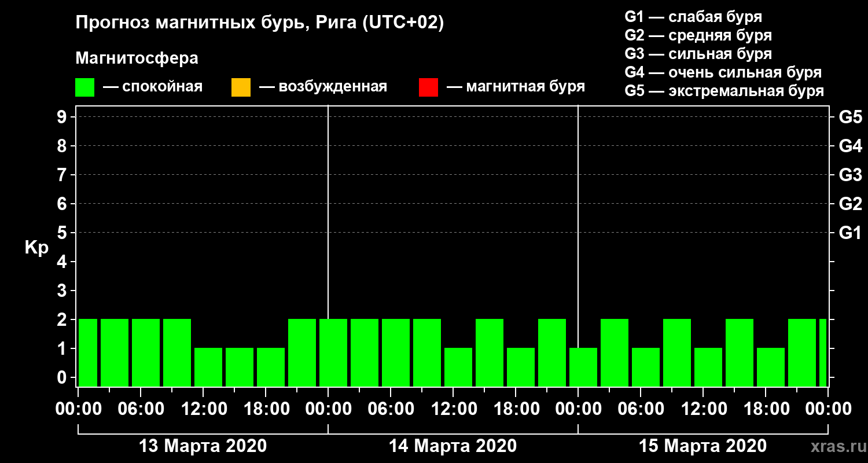Click the '06:00' time label for 14 Марта

(x=391, y=409)
